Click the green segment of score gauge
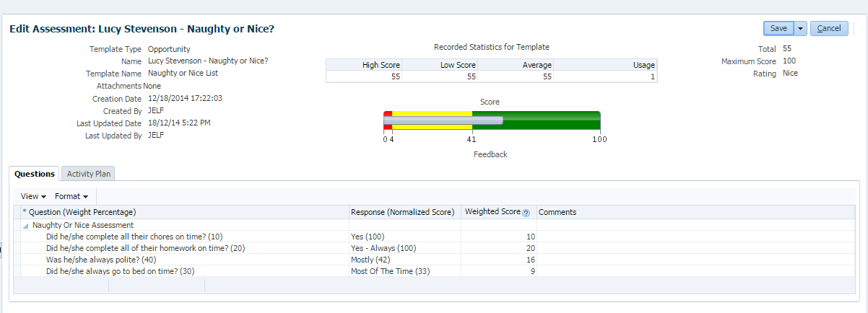 click(536, 120)
